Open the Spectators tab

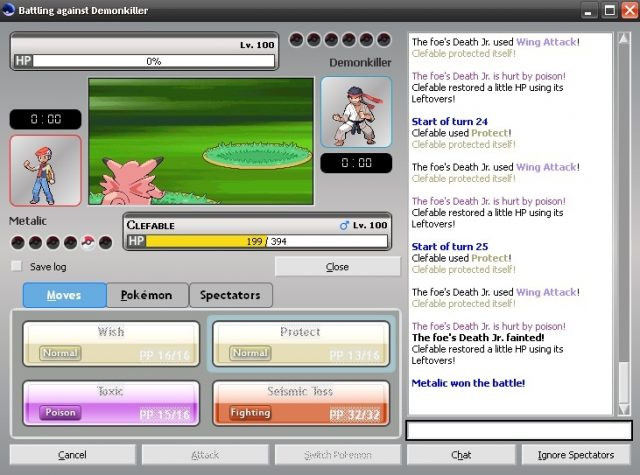[x=230, y=295]
